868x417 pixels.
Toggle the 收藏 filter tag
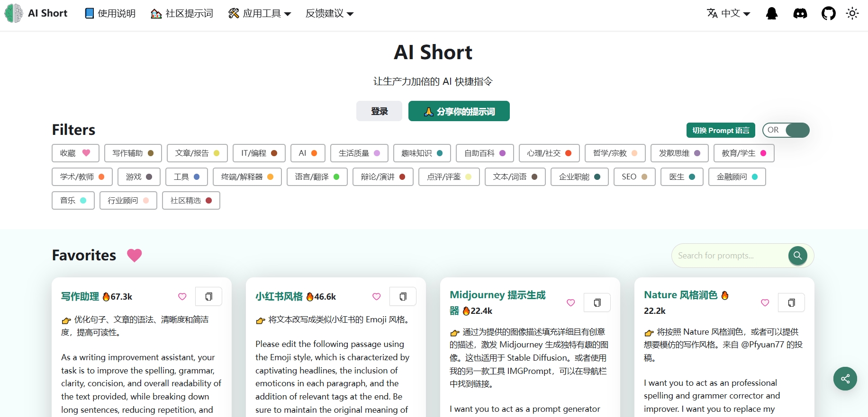(75, 153)
